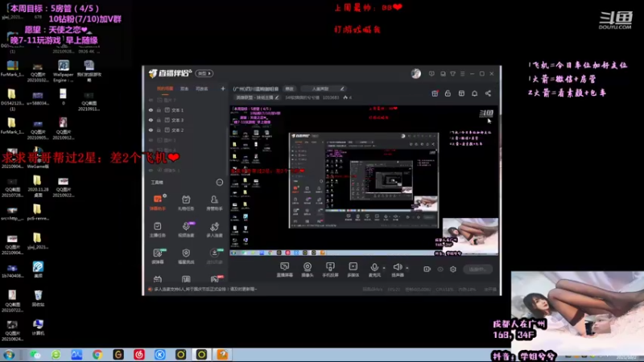This screenshot has height=362, width=644.
Task: Open WeChat from the taskbar
Action: coord(35,355)
